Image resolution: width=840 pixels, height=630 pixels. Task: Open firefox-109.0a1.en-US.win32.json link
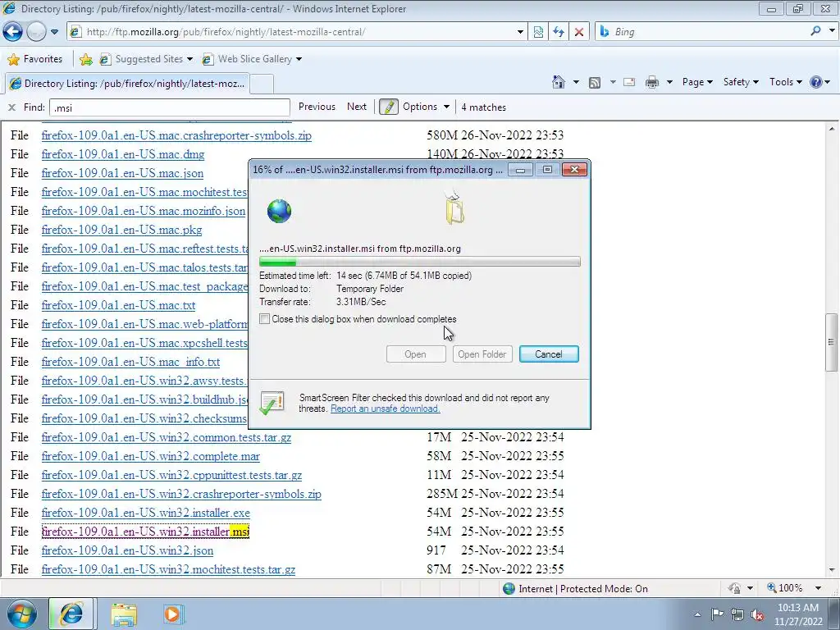click(x=127, y=550)
